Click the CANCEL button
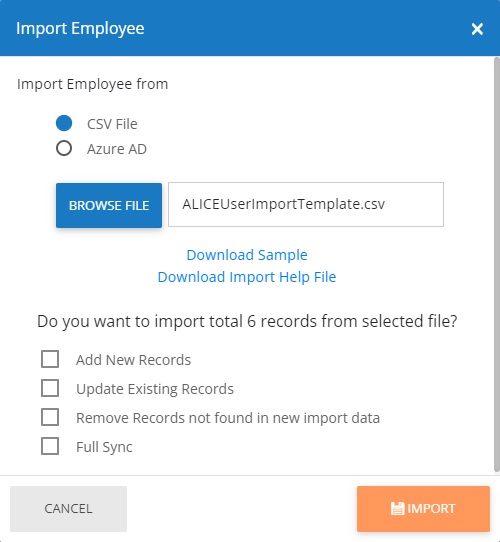The width and height of the screenshot is (500, 542). coord(68,508)
